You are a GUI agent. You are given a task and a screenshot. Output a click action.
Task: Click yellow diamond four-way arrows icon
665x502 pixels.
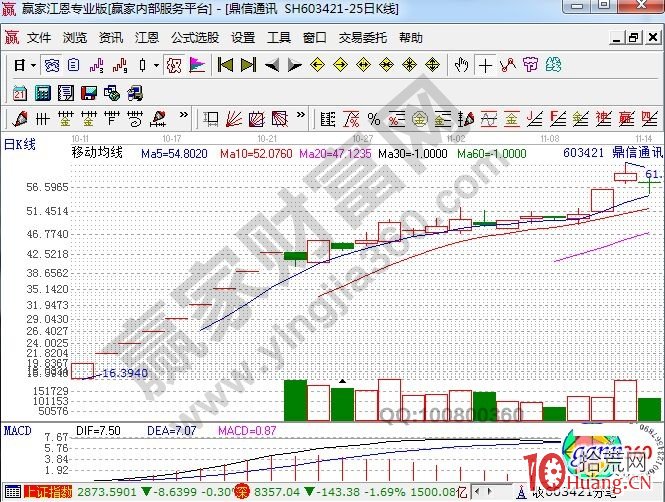409,65
